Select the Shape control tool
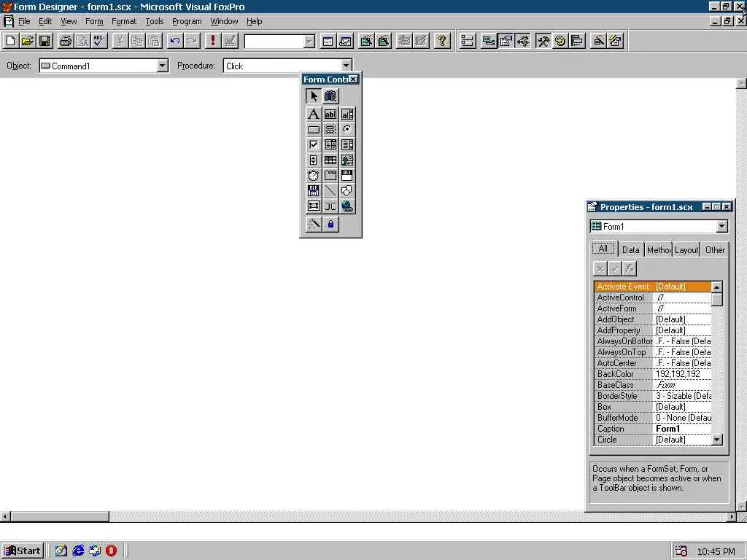747x560 pixels. pyautogui.click(x=347, y=191)
